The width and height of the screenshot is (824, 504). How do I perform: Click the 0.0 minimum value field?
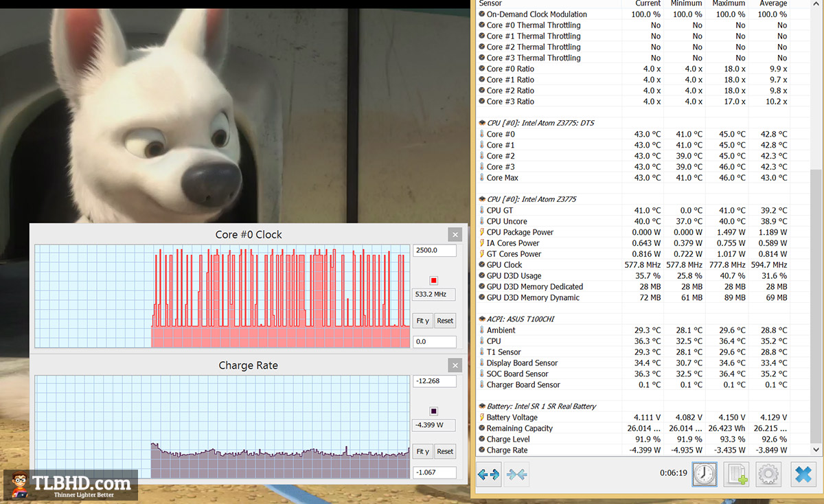pyautogui.click(x=435, y=341)
